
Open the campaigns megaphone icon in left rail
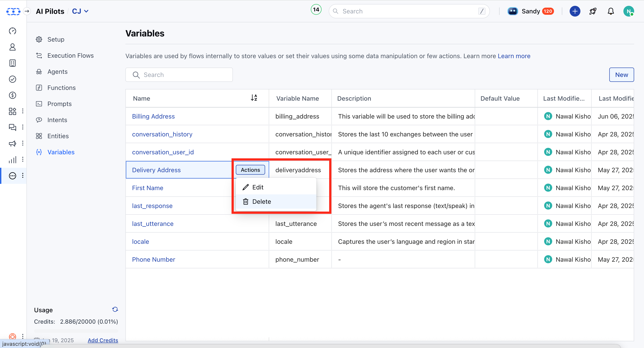(13, 144)
